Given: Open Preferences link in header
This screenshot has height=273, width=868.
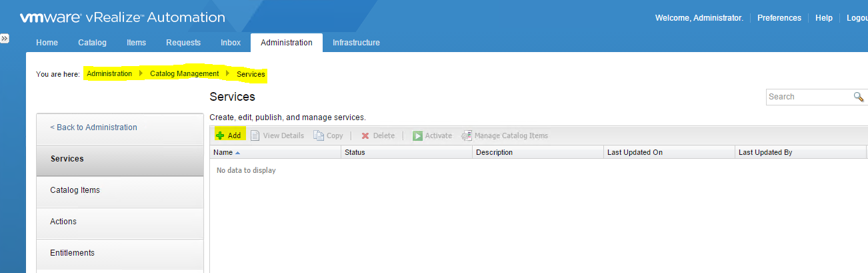Looking at the screenshot, I should click(779, 18).
